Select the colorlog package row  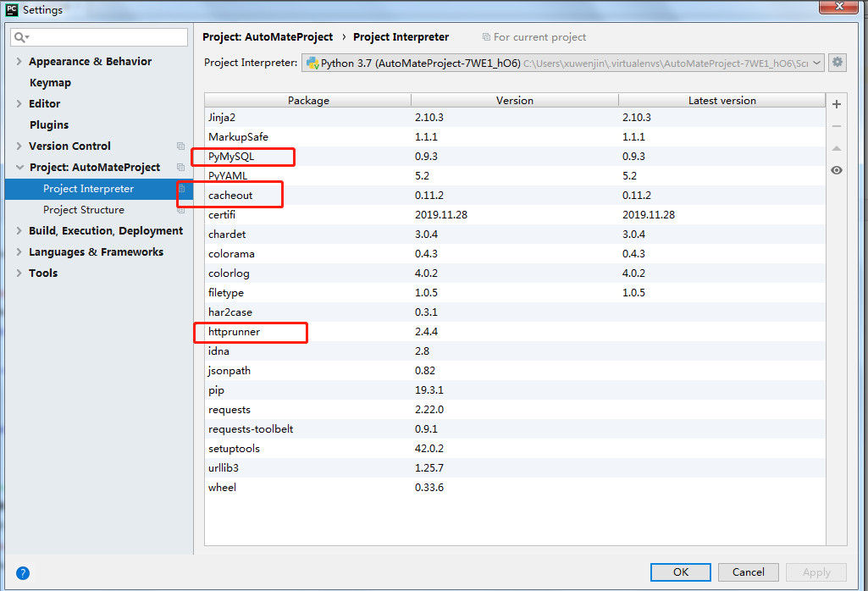tap(515, 273)
